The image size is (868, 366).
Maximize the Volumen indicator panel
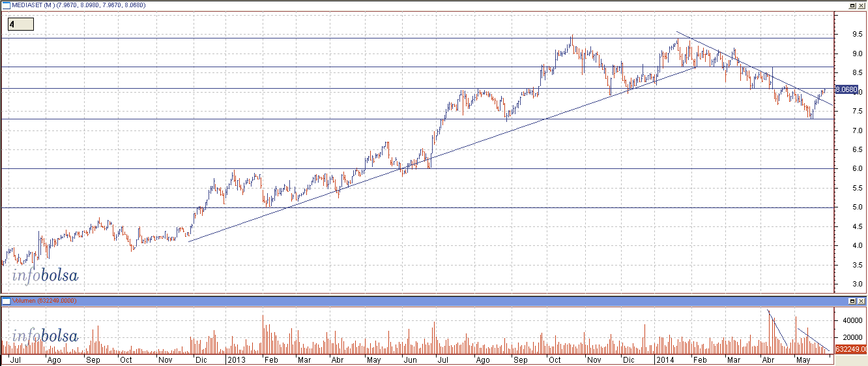click(x=852, y=301)
